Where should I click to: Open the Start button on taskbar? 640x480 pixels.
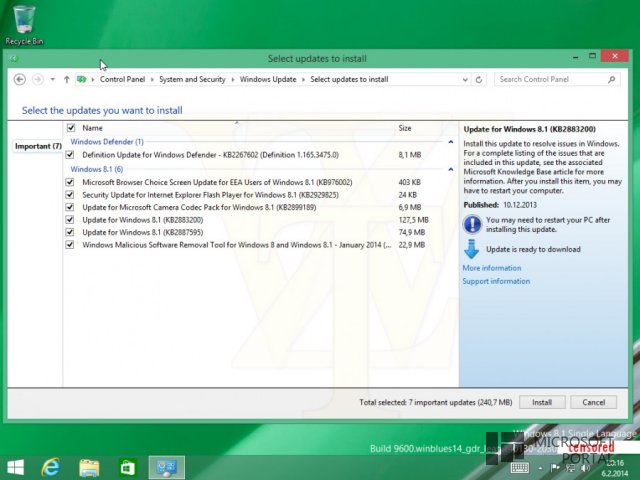coord(15,467)
